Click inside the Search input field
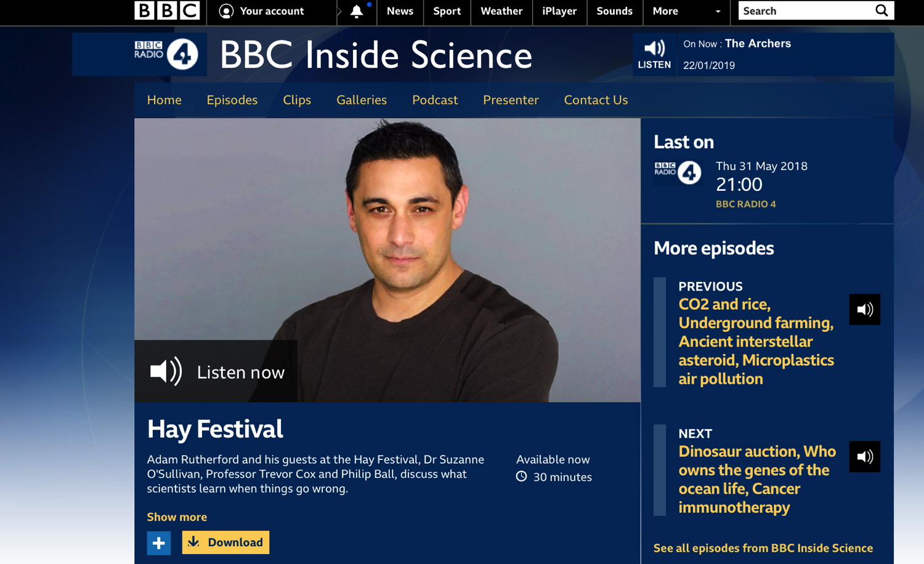 (804, 11)
